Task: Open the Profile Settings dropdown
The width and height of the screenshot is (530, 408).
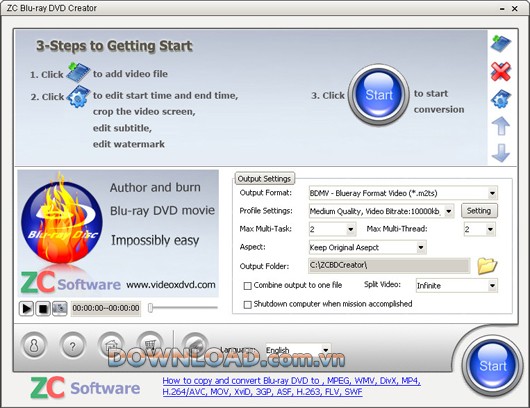Action: pos(381,211)
